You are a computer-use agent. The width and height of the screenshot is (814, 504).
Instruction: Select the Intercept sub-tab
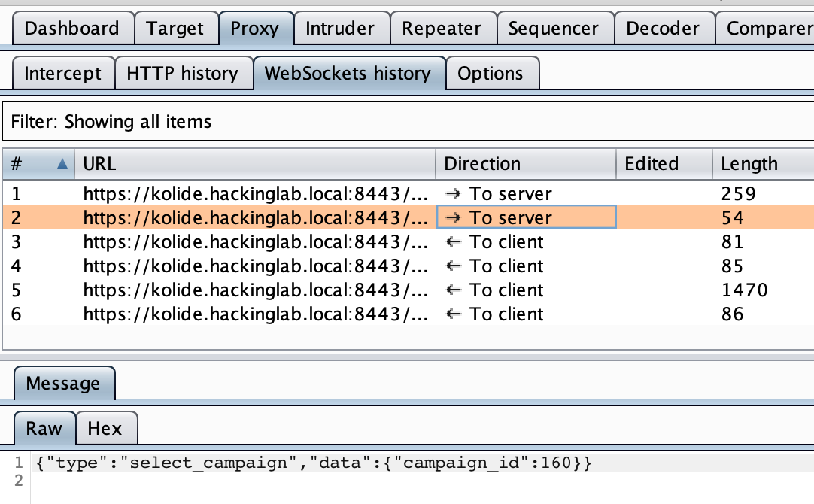coord(63,74)
